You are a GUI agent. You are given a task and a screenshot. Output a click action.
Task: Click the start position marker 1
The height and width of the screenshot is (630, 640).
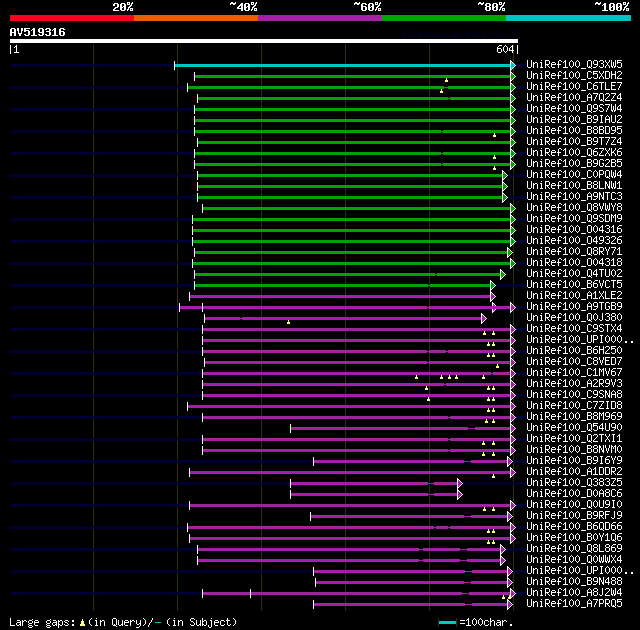(x=16, y=49)
